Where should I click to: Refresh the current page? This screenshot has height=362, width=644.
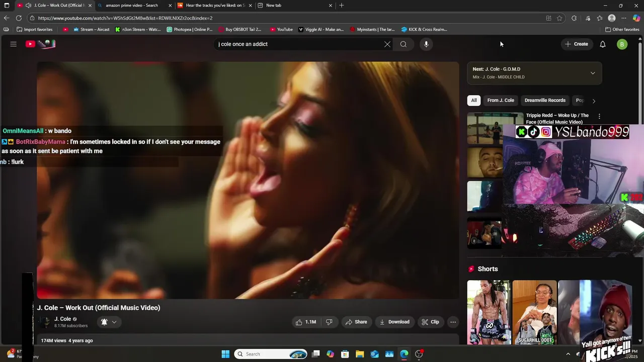tap(19, 18)
